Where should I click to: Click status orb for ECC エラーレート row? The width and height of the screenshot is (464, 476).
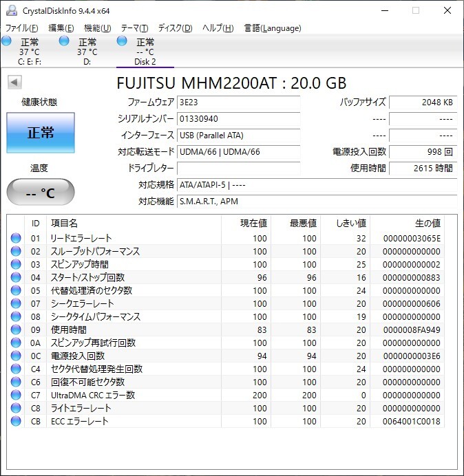click(x=16, y=422)
